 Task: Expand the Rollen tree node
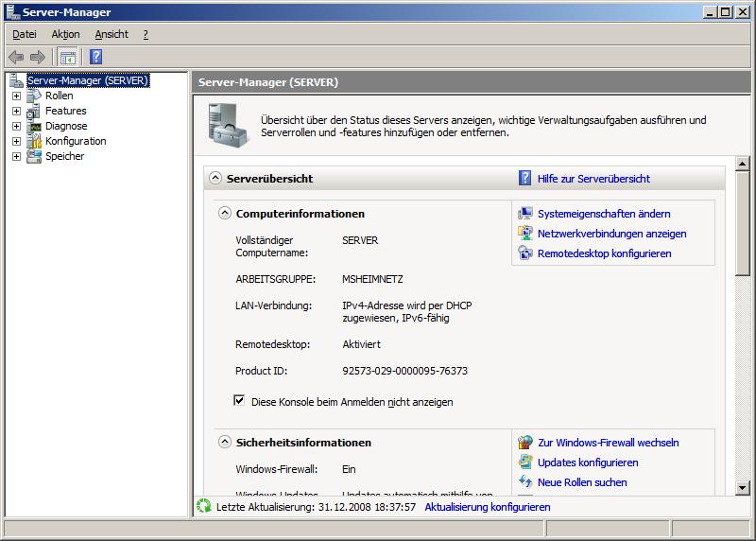click(16, 96)
